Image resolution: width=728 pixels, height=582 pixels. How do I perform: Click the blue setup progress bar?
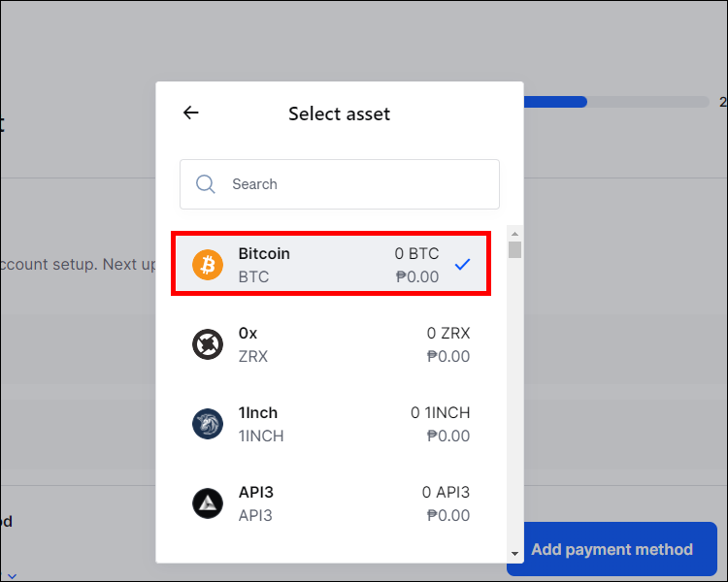coord(555,102)
